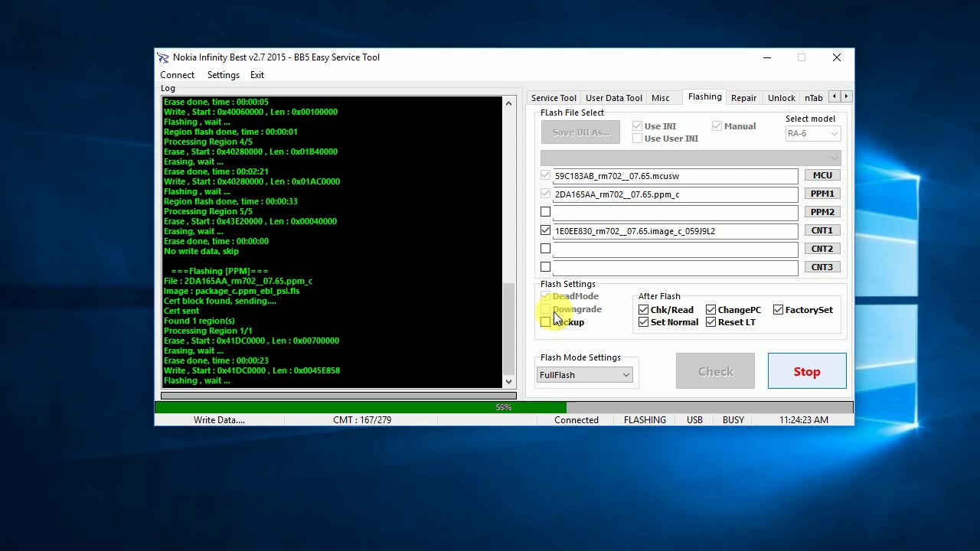Click the log vertical scrollbar thumb

click(x=508, y=328)
